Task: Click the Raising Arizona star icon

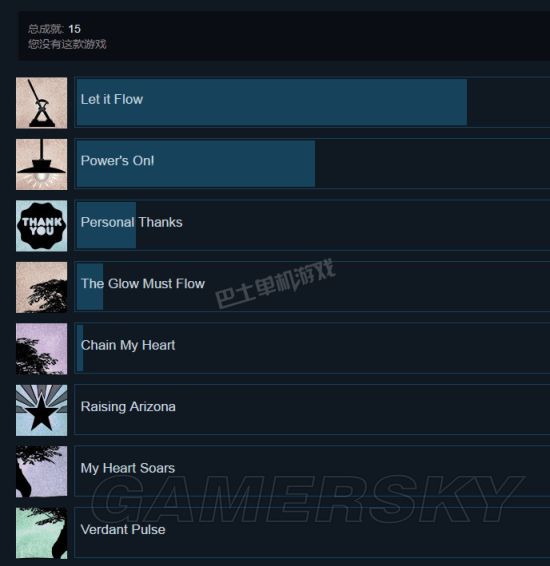Action: [x=42, y=410]
